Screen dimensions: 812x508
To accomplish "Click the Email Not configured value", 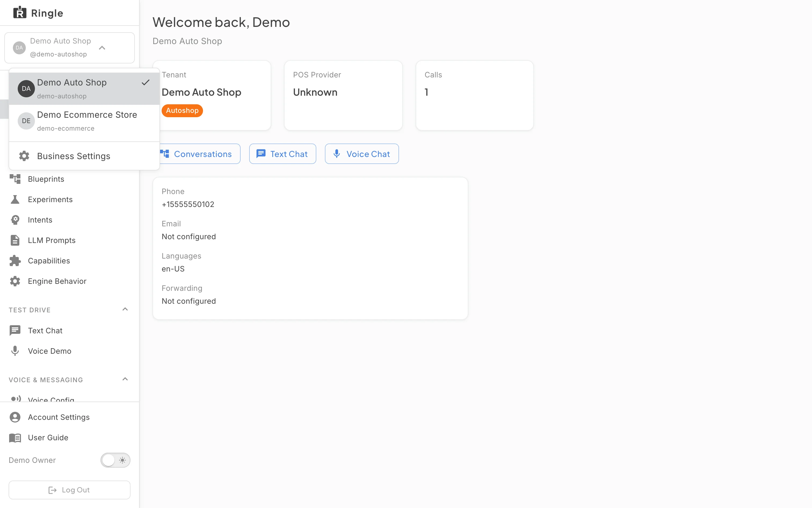I will pyautogui.click(x=189, y=237).
